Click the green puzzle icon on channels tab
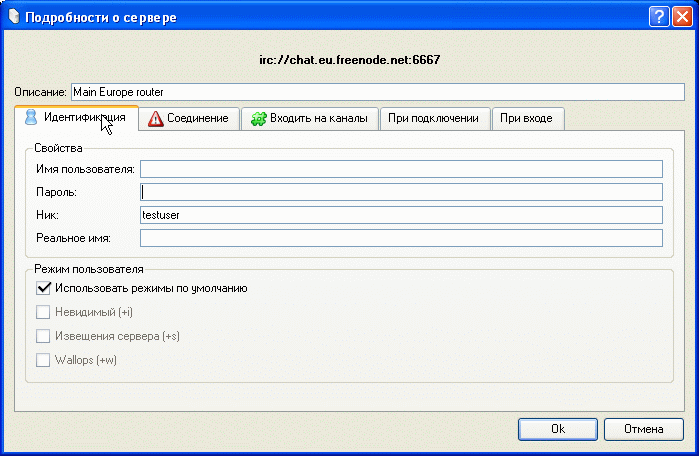This screenshot has height=456, width=699. point(258,119)
